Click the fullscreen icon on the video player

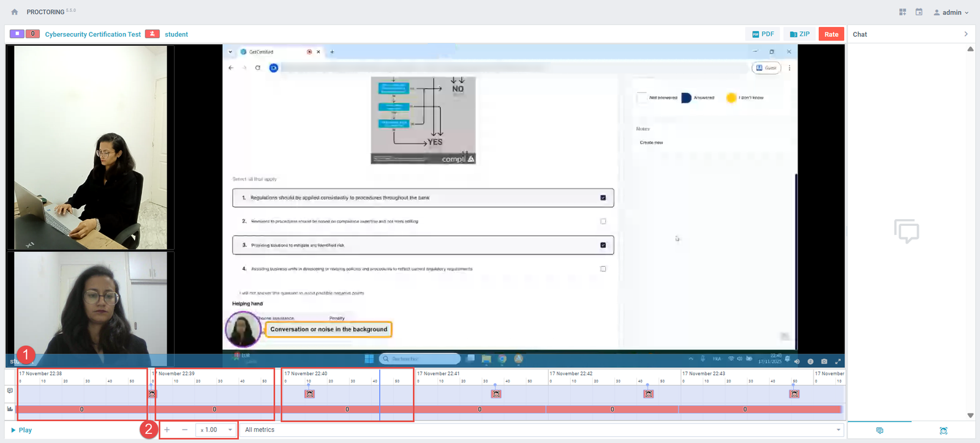(837, 362)
